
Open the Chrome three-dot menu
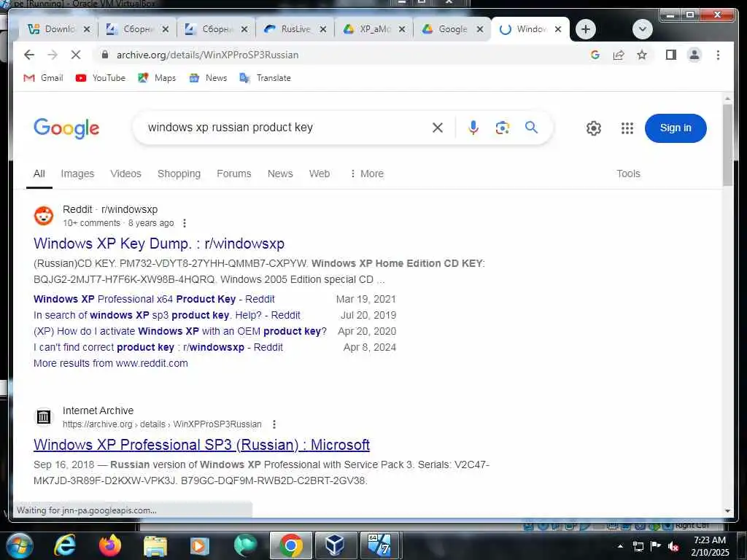(x=718, y=55)
